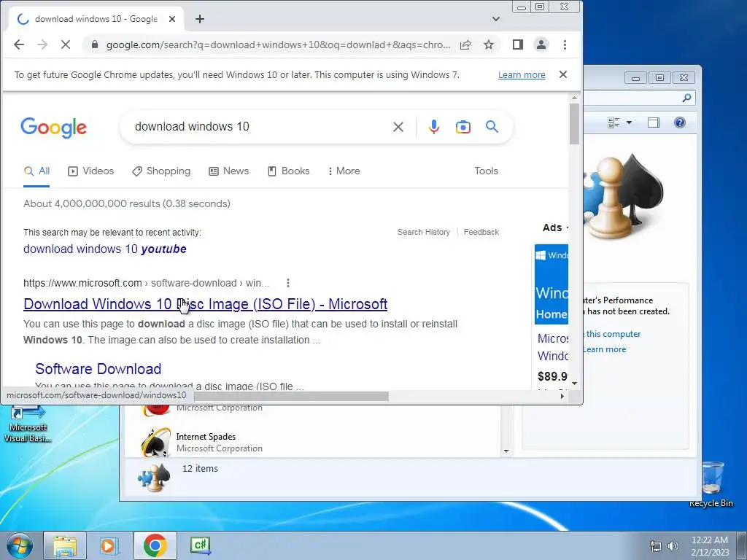Select the All results tab
The width and height of the screenshot is (747, 560).
pyautogui.click(x=37, y=171)
